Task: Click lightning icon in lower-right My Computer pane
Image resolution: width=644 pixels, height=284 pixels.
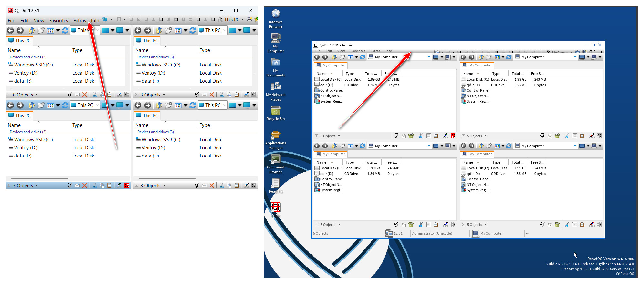Action: [x=542, y=225]
